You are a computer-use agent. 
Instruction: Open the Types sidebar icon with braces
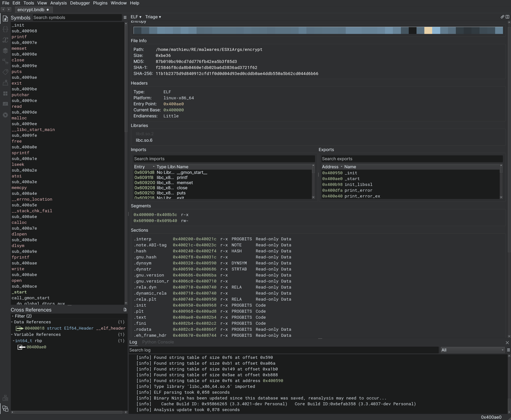(5, 29)
